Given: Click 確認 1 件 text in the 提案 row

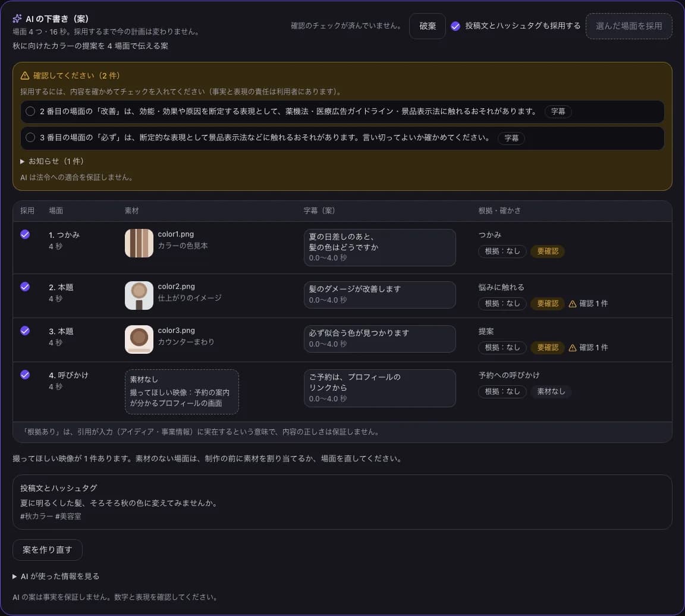Looking at the screenshot, I should (593, 348).
